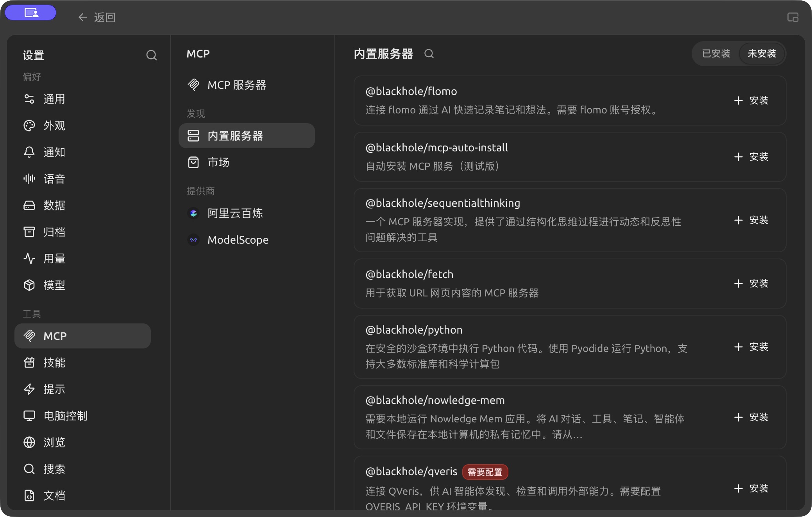The image size is (812, 517).
Task: Select MCP in the tools sidebar
Action: pos(82,336)
